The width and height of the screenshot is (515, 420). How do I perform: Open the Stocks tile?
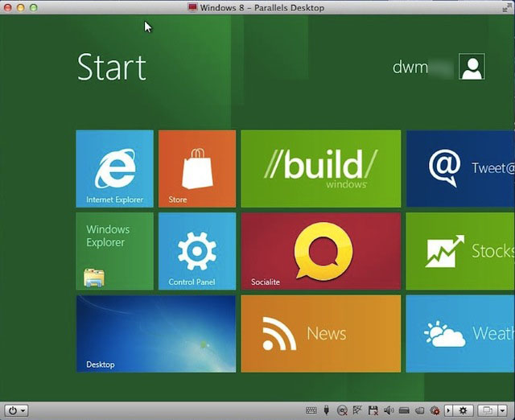tap(460, 251)
